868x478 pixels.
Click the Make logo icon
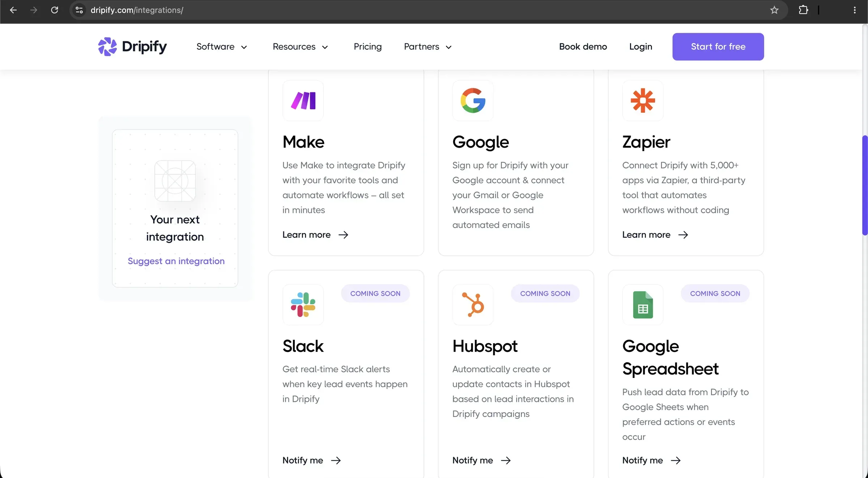tap(303, 100)
